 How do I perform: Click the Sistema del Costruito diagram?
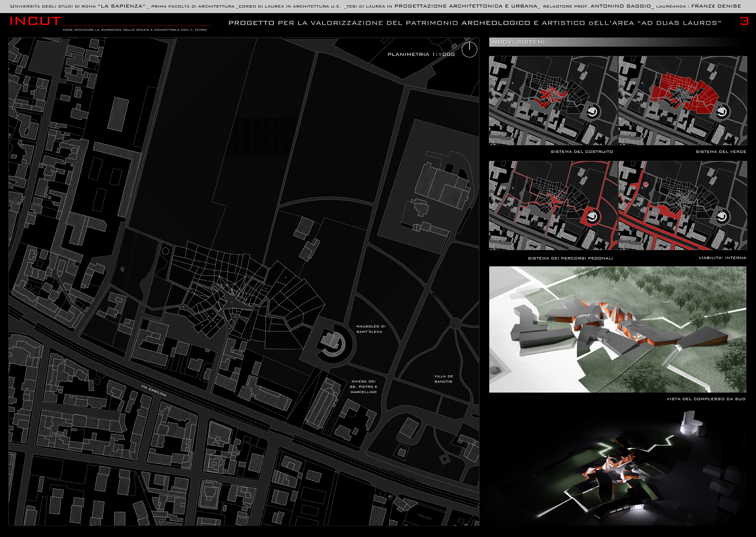coord(553,101)
